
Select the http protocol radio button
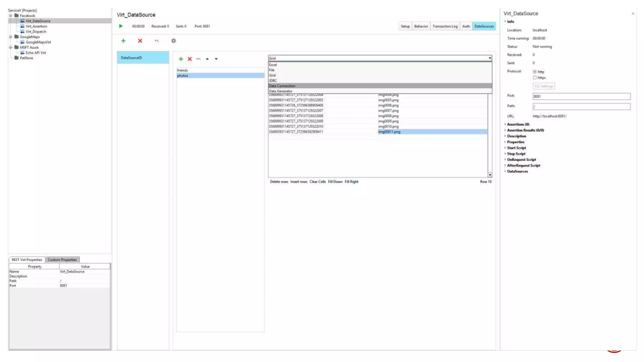click(x=535, y=72)
